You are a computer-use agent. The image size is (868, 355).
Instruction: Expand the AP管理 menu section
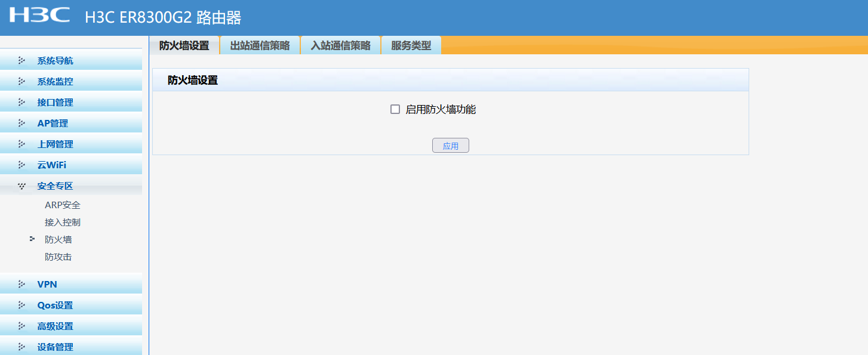71,123
